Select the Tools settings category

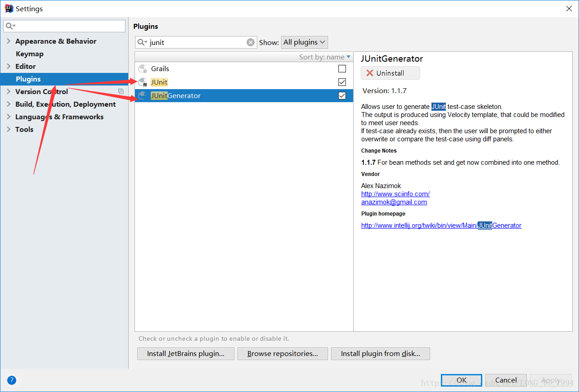(24, 129)
